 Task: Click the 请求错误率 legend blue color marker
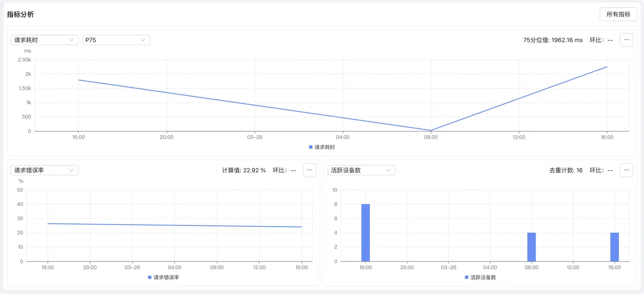point(150,277)
